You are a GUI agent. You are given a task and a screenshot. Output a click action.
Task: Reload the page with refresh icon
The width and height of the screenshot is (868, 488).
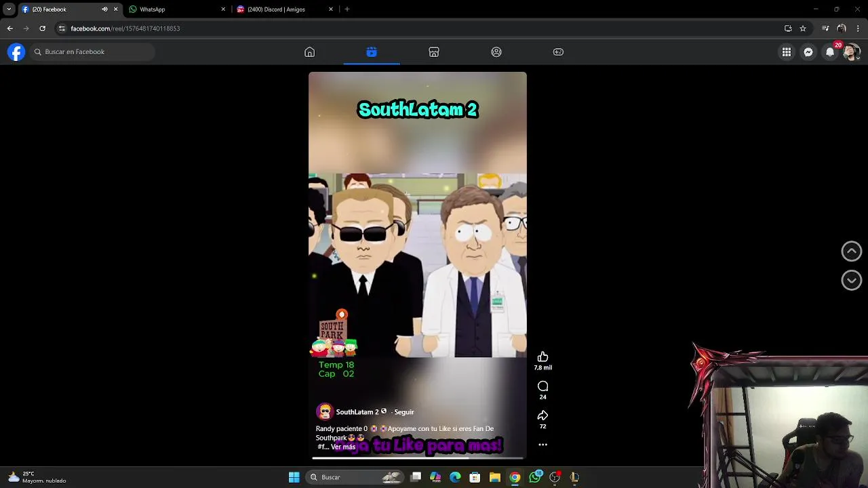coord(42,28)
